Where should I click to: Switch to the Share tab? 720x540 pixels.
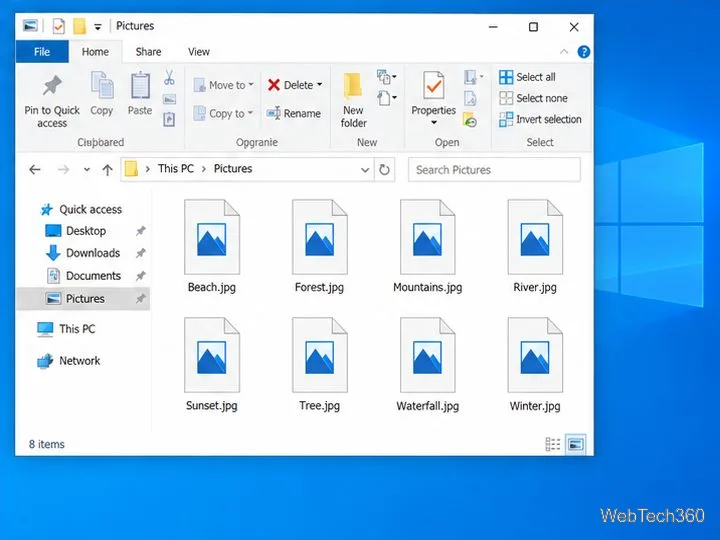pos(148,52)
